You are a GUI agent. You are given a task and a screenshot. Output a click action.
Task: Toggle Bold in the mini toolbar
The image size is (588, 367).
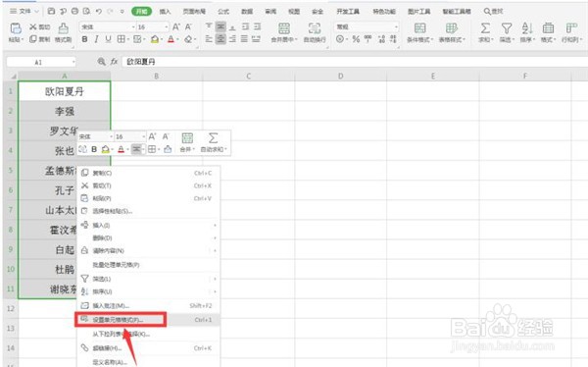coord(94,149)
